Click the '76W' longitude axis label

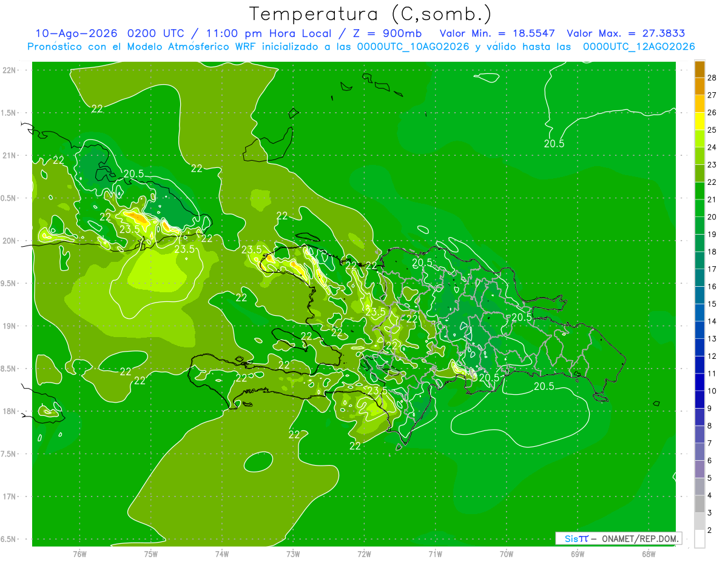pyautogui.click(x=79, y=554)
